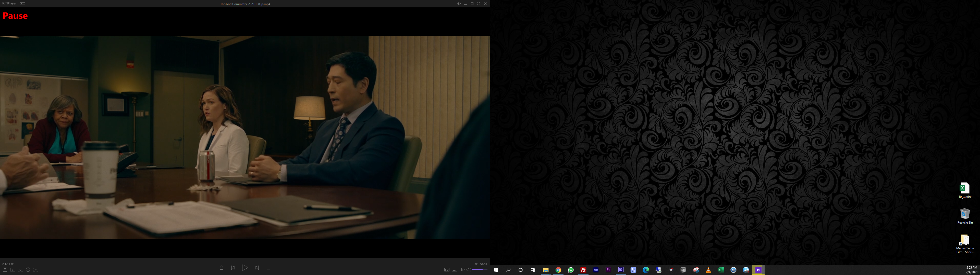Toggle the pin always-on-top icon
980x275 pixels.
(x=459, y=3)
